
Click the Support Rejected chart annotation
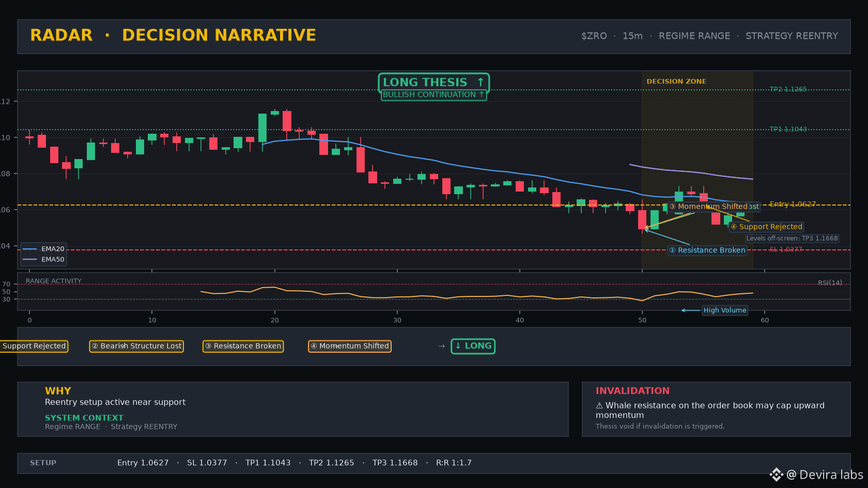pos(767,227)
